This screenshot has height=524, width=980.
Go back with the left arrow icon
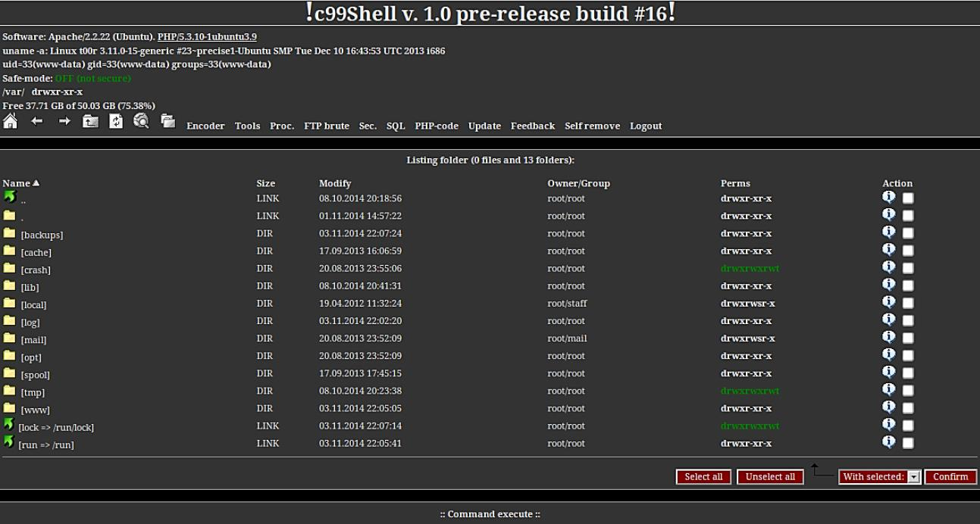(x=36, y=122)
